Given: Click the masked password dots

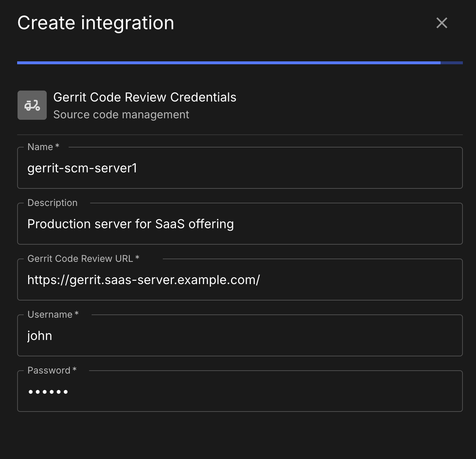Looking at the screenshot, I should (48, 391).
